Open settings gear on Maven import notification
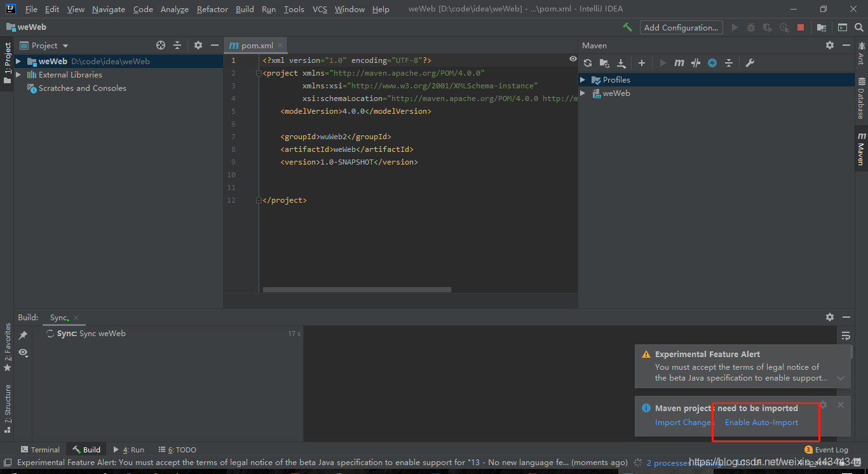The width and height of the screenshot is (868, 474). 824,405
